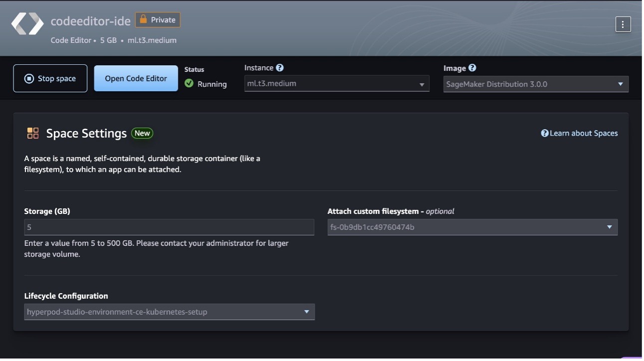Click the question mark beside Learn about Spaces
The height and width of the screenshot is (361, 644).
point(545,133)
